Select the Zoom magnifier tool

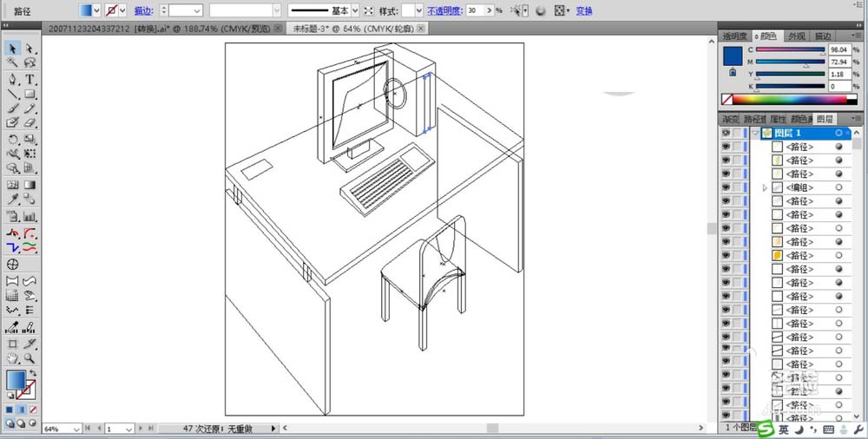point(30,358)
